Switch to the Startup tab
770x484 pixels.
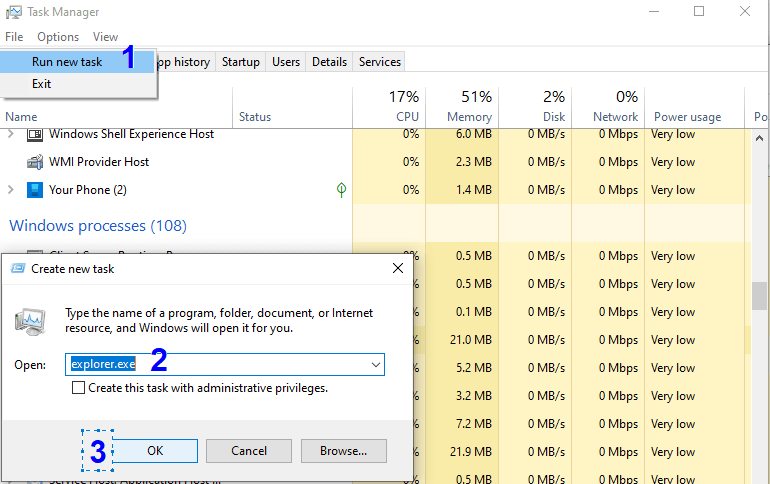[x=241, y=62]
